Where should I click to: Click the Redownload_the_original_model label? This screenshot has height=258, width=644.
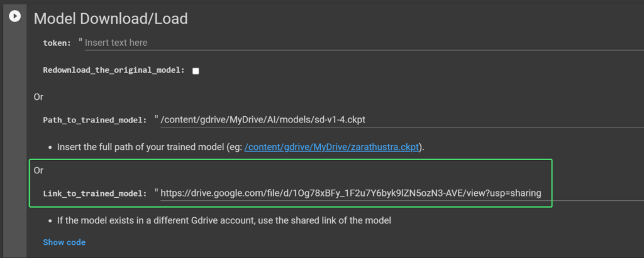pos(114,70)
